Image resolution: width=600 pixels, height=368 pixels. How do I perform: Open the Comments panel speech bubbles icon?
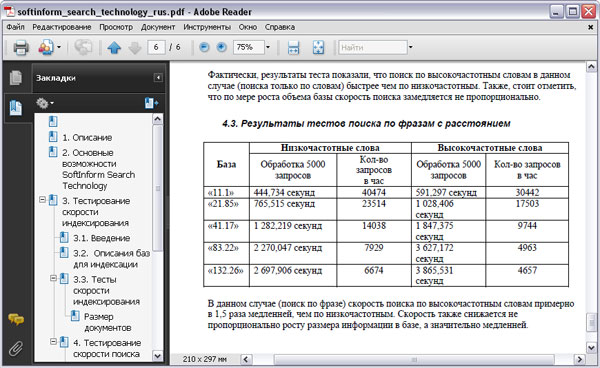(x=16, y=319)
